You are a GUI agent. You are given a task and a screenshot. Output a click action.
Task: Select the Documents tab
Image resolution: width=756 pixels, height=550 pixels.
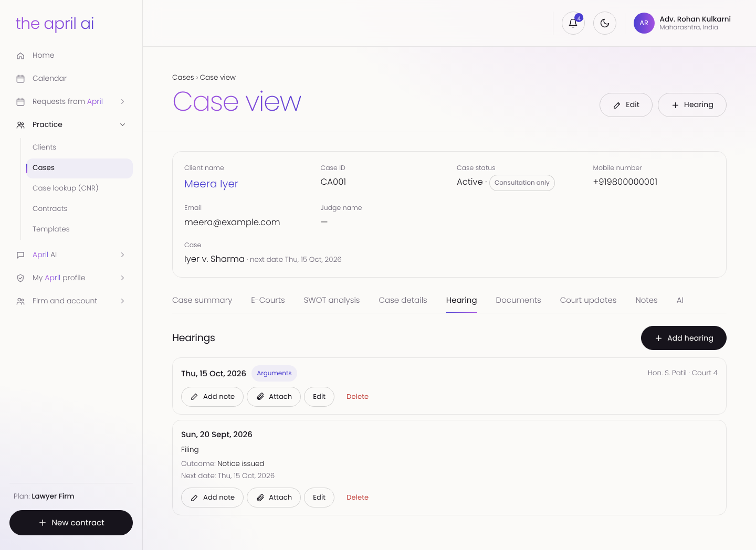518,300
